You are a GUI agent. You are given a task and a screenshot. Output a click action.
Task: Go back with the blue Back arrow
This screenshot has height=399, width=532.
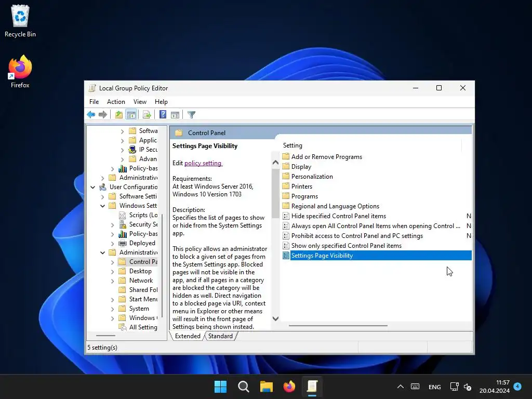(x=91, y=115)
